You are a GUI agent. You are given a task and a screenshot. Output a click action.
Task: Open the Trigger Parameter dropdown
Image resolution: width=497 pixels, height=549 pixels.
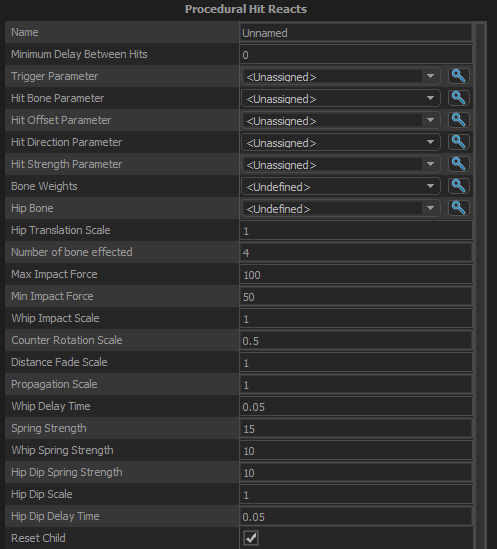pyautogui.click(x=340, y=76)
